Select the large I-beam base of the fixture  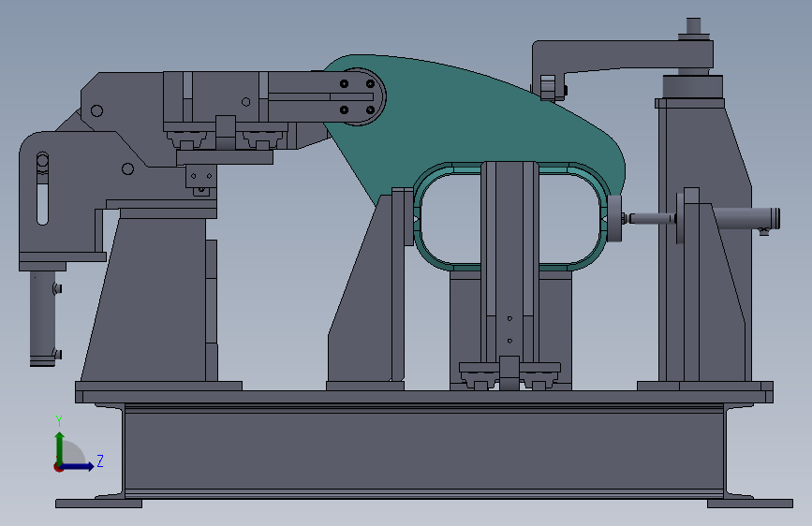[423, 449]
